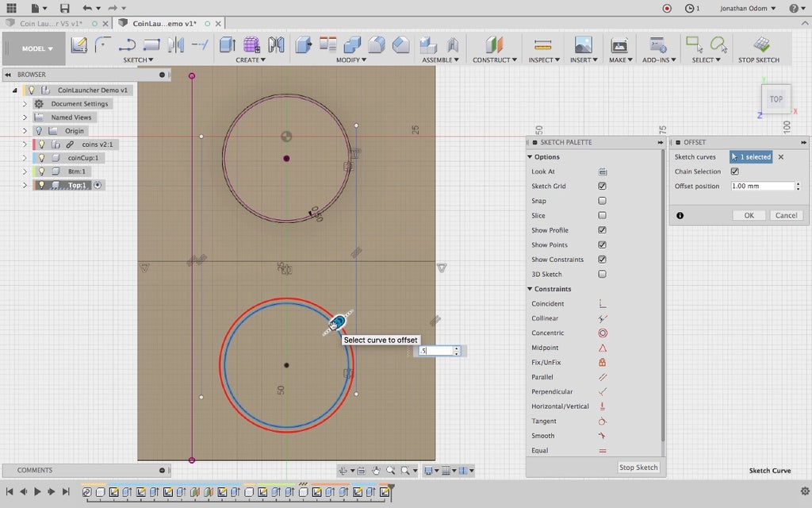
Task: Click the Make 3D print icon
Action: click(619, 45)
